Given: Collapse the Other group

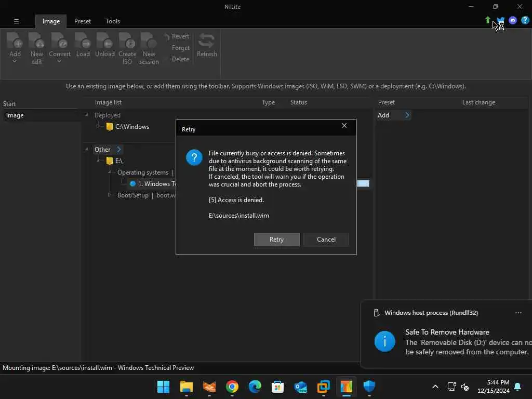Looking at the screenshot, I should point(87,149).
